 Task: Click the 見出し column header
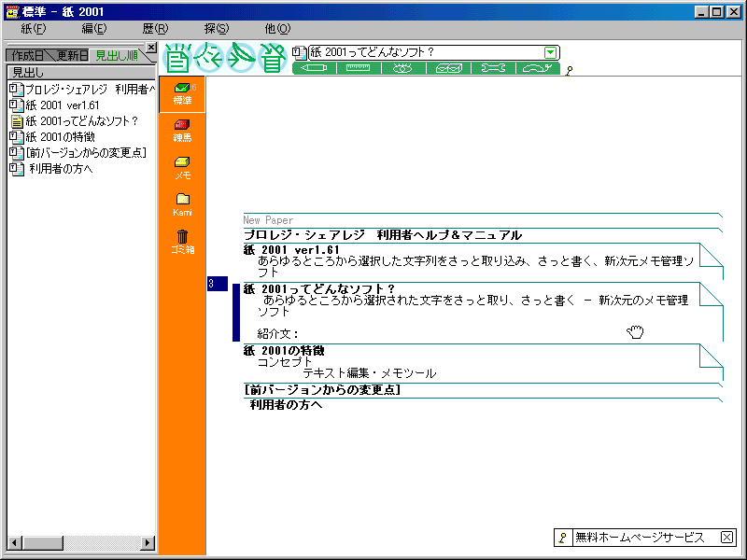click(x=81, y=73)
